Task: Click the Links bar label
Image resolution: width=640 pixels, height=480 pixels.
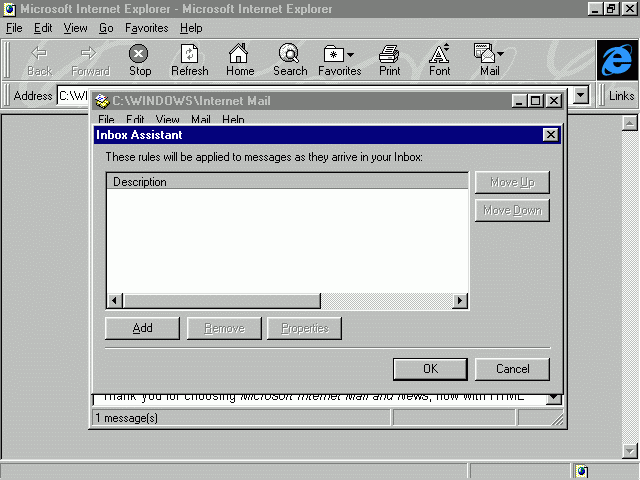Action: coord(621,96)
